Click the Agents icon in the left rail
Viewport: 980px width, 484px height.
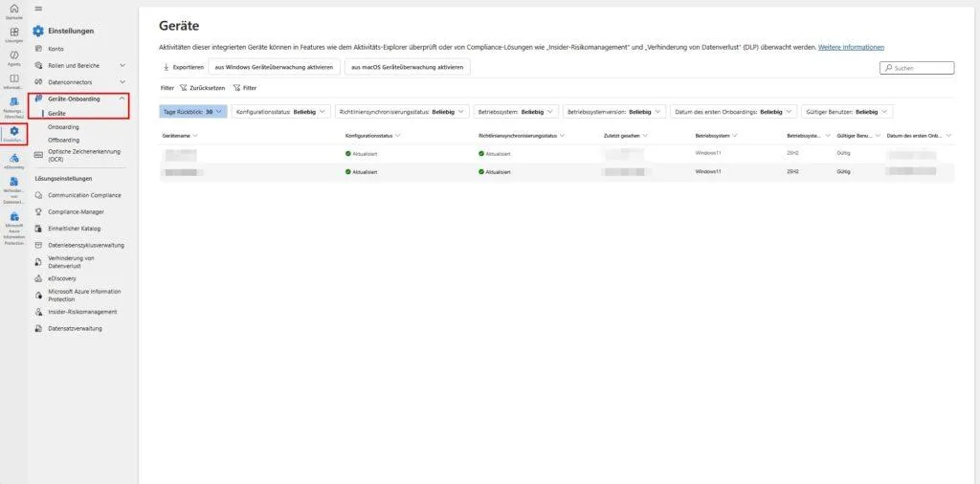13,56
